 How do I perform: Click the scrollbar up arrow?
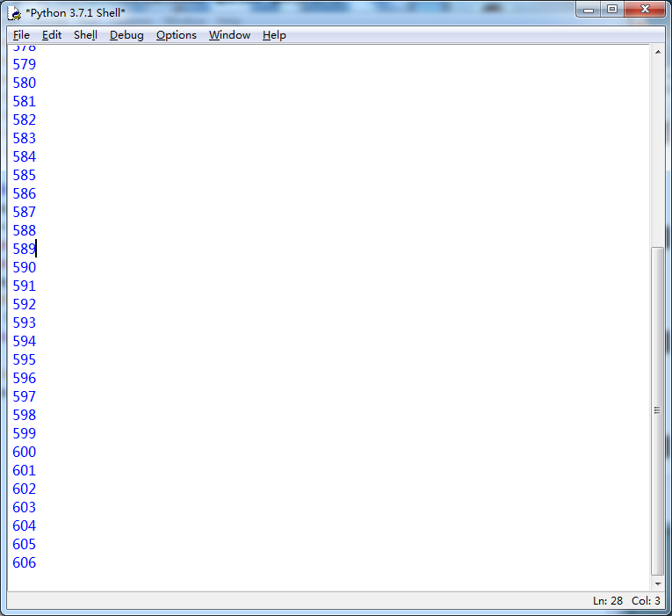coord(657,52)
